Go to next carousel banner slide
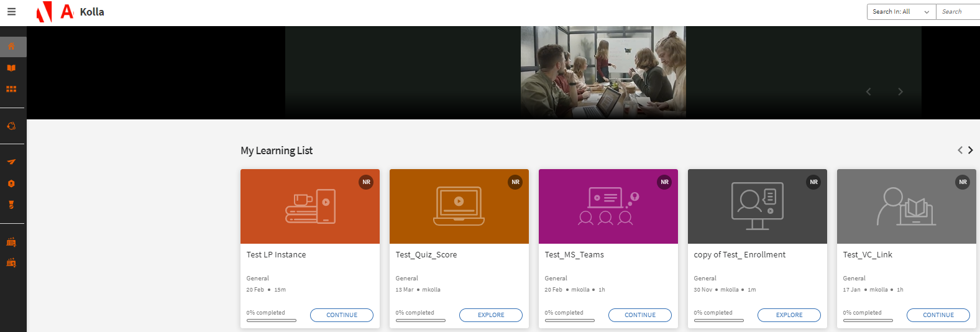This screenshot has width=980, height=332. coord(900,92)
